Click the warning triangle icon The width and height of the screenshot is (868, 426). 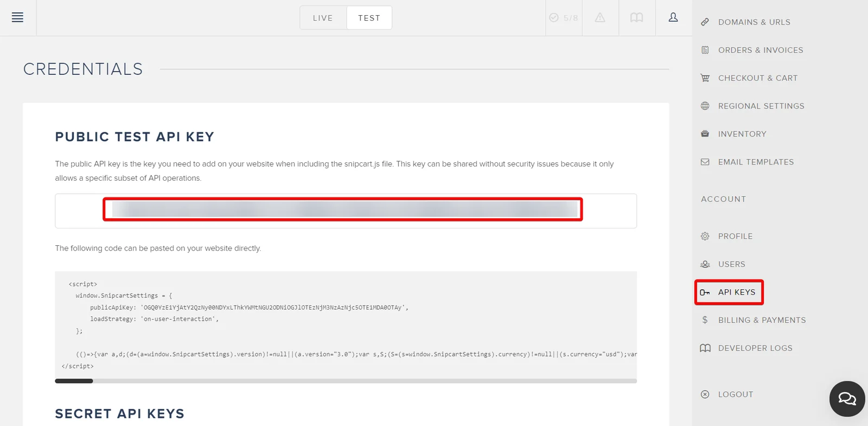pyautogui.click(x=600, y=17)
